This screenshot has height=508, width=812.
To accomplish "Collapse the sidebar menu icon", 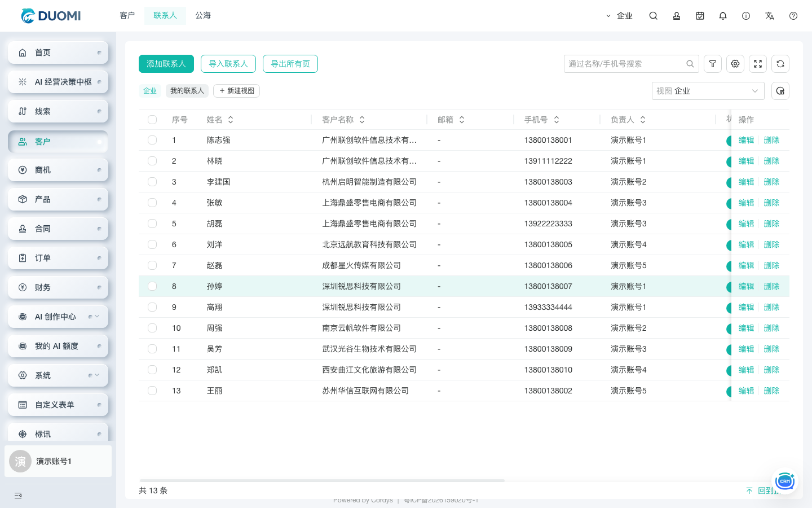I will pos(18,496).
